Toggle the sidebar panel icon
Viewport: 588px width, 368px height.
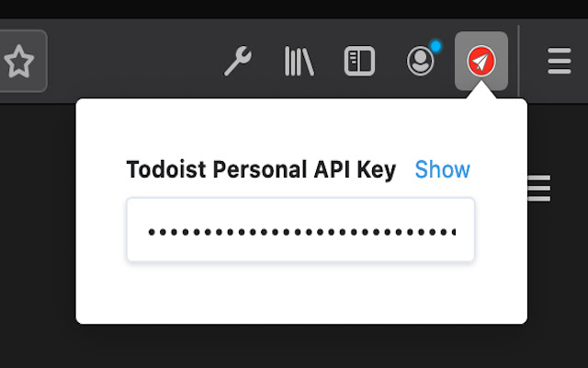tap(359, 62)
